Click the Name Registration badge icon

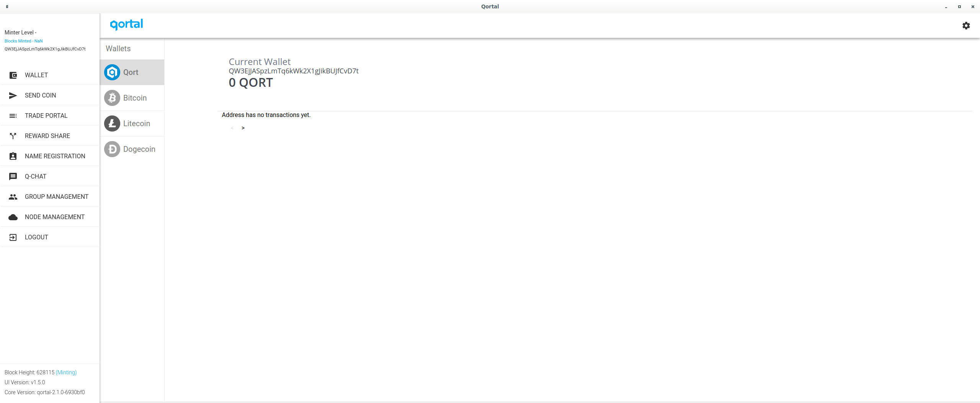point(13,156)
